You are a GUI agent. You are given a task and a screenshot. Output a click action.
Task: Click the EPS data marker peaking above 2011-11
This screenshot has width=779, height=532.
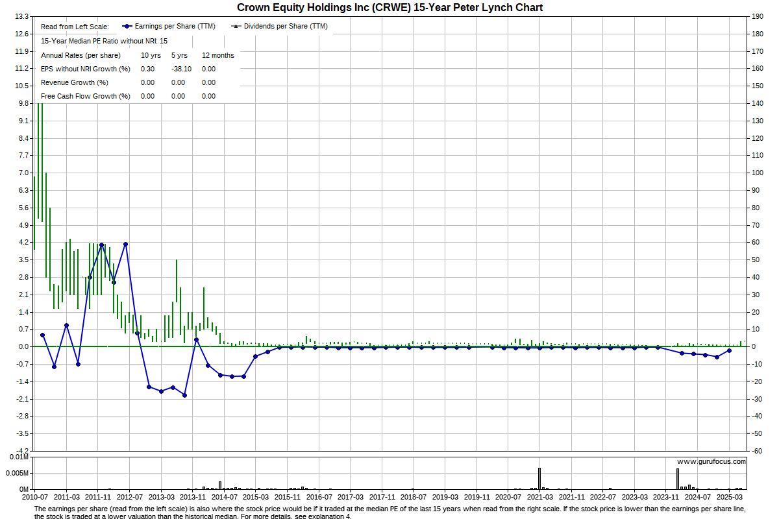(x=102, y=245)
